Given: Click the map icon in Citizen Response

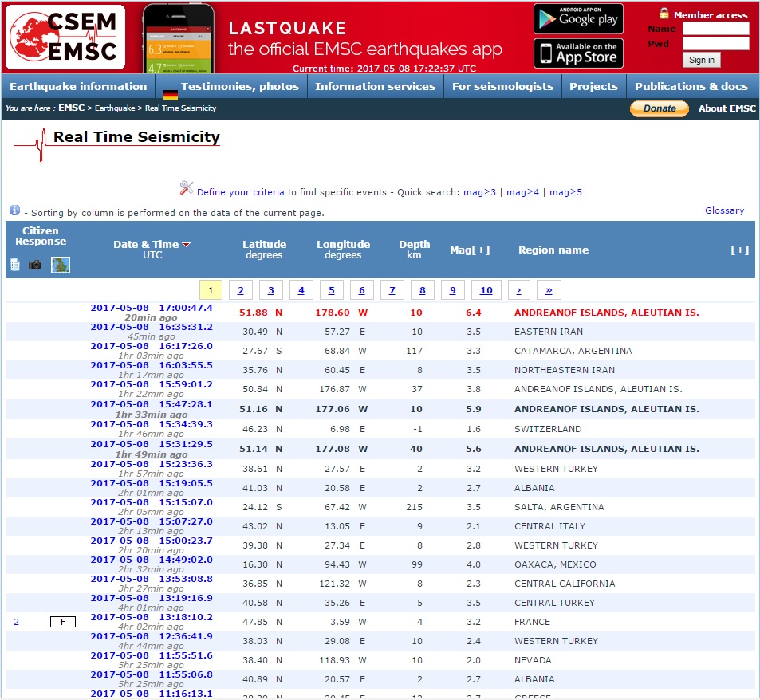Looking at the screenshot, I should [x=61, y=265].
